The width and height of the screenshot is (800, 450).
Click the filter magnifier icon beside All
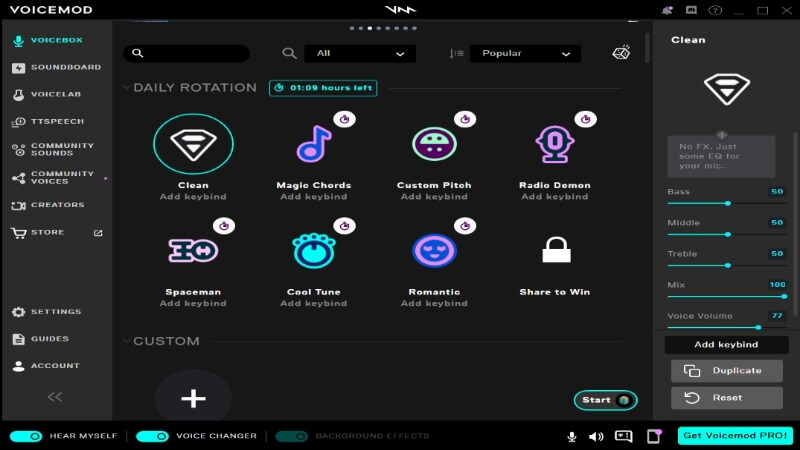289,53
